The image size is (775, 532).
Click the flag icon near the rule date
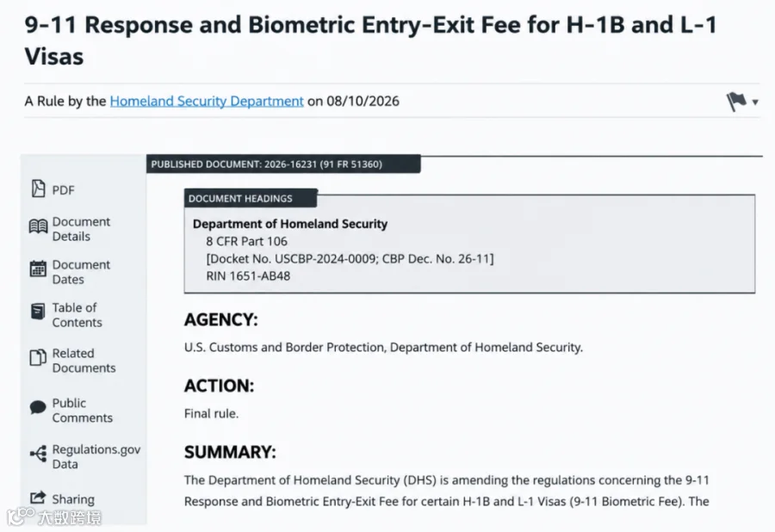pyautogui.click(x=736, y=102)
